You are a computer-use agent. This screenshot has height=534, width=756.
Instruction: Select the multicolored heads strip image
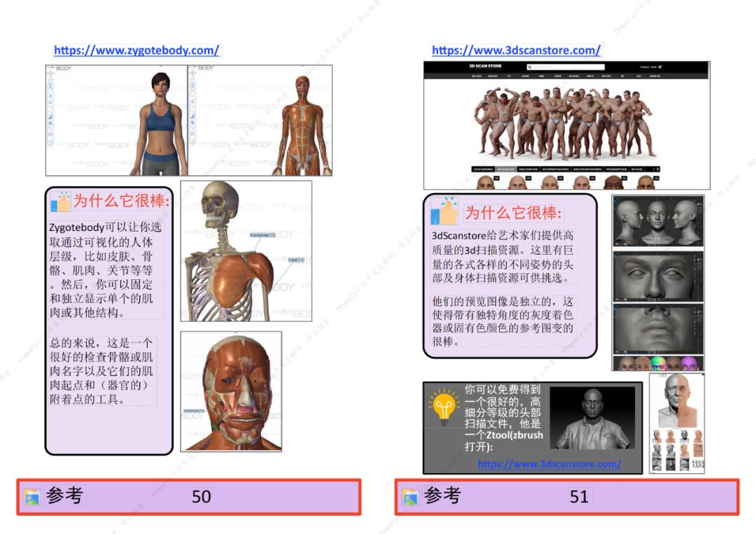point(658,363)
